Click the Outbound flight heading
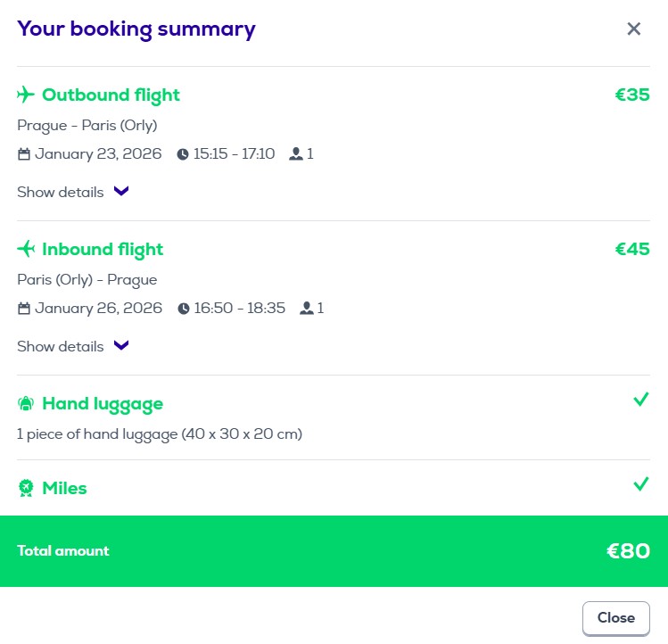668x644 pixels. pos(111,95)
